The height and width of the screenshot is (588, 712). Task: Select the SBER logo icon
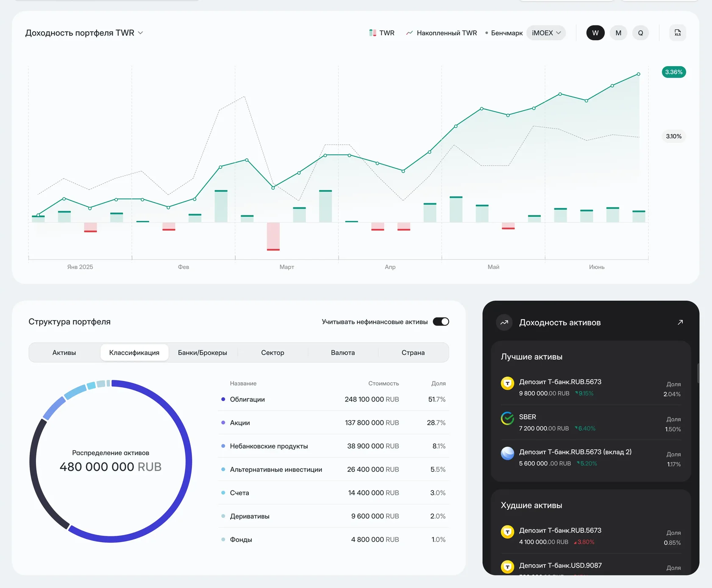(507, 418)
